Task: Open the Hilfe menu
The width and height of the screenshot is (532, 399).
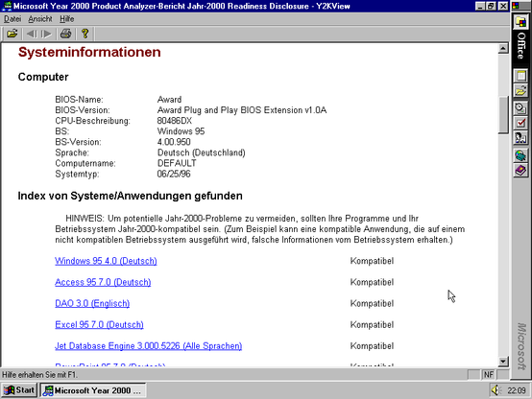Action: point(67,19)
